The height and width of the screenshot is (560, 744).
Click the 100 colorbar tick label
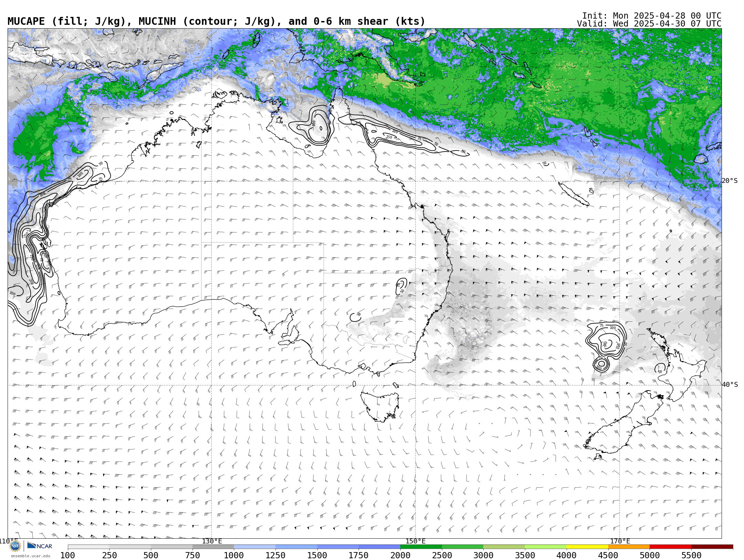[x=68, y=555]
